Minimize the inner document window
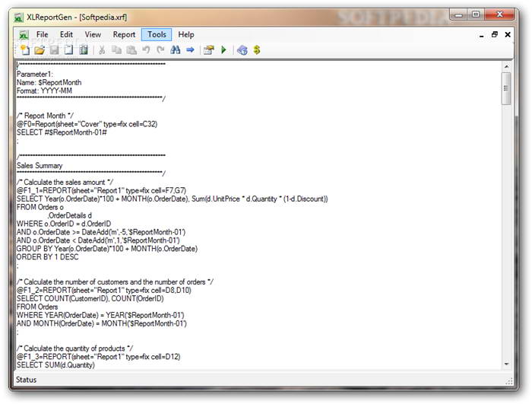Image resolution: width=532 pixels, height=404 pixels. pos(481,35)
